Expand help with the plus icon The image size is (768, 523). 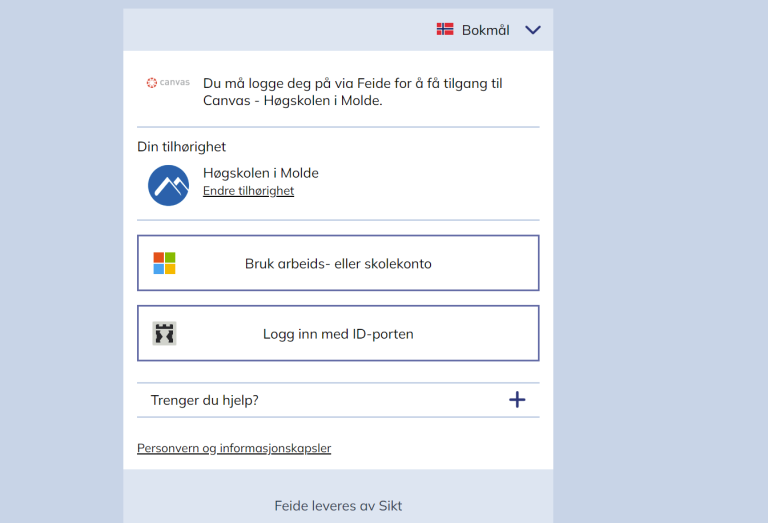point(517,400)
